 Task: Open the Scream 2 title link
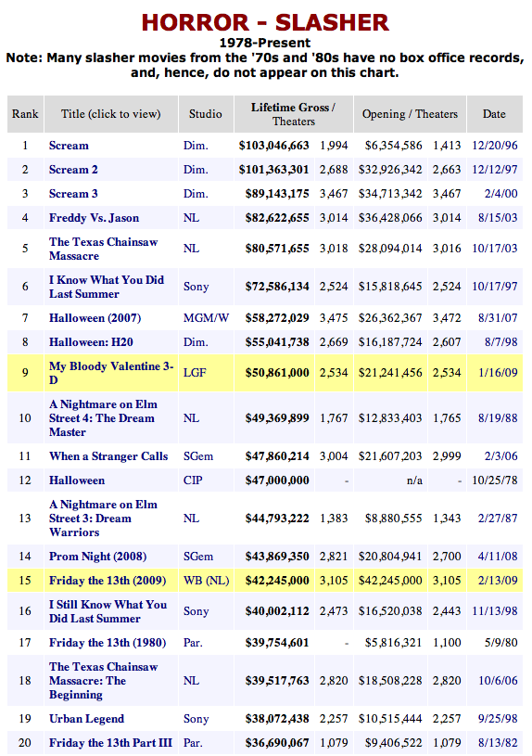click(x=73, y=170)
